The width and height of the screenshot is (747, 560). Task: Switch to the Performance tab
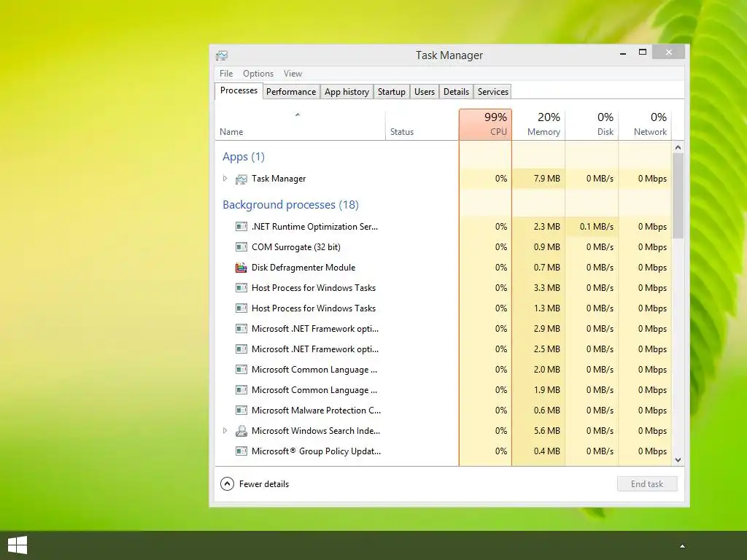point(291,91)
